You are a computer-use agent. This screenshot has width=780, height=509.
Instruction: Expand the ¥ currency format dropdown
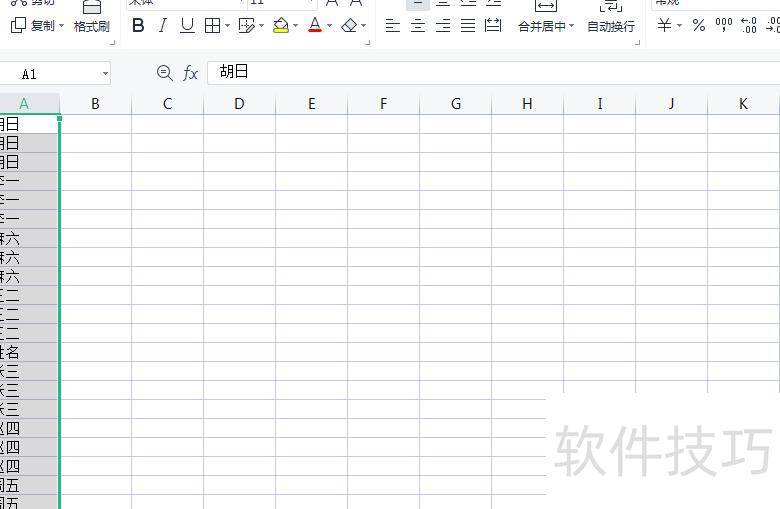coord(679,25)
